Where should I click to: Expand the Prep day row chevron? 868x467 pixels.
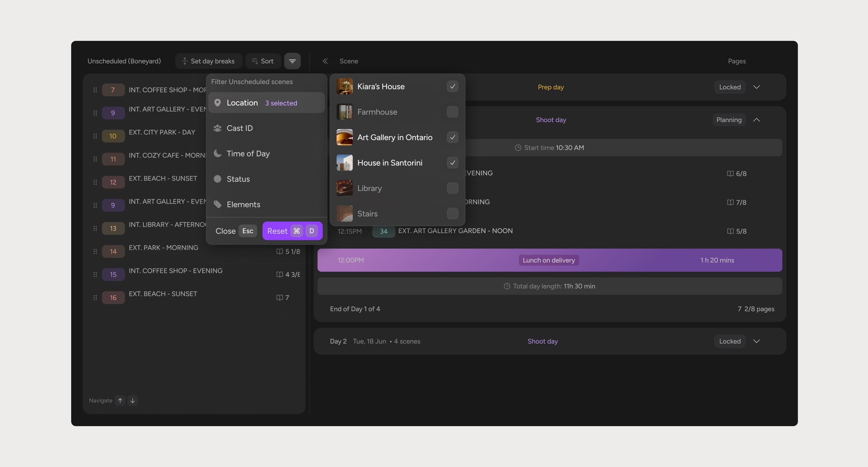756,87
